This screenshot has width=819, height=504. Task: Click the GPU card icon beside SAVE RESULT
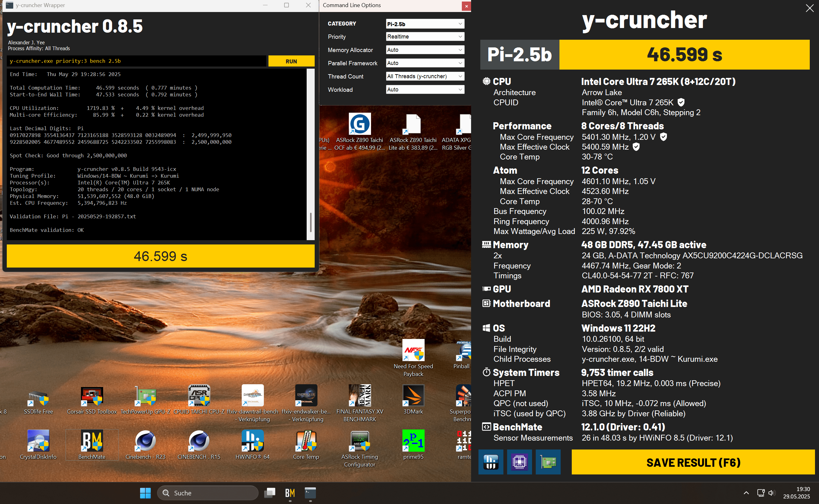click(548, 462)
